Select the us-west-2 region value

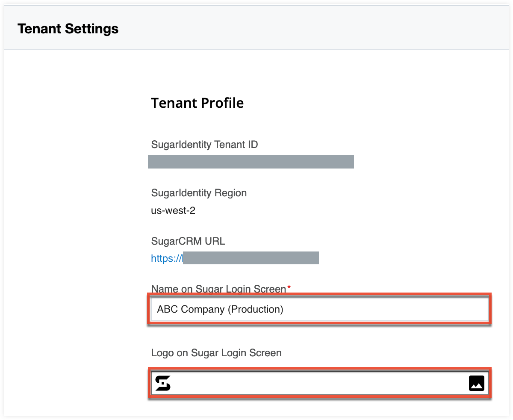click(x=173, y=210)
